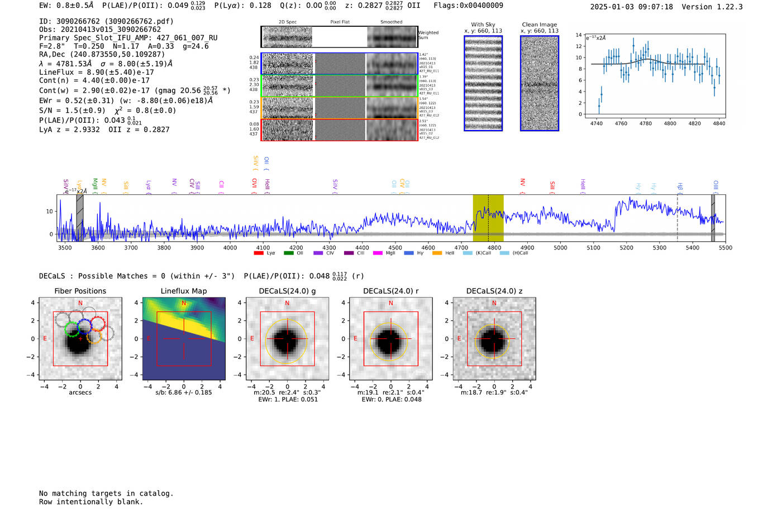The width and height of the screenshot is (782, 532).
Task: Click the emission line fit plot
Action: point(655,76)
